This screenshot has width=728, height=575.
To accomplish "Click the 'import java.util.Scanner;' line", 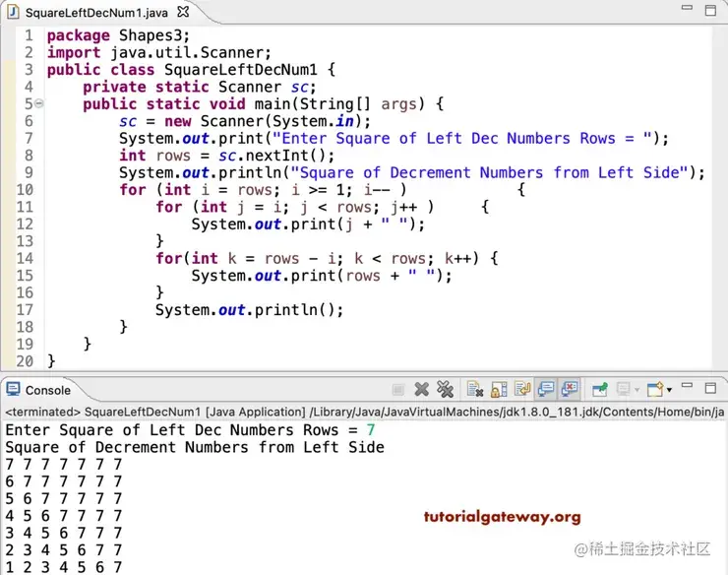I will (158, 52).
